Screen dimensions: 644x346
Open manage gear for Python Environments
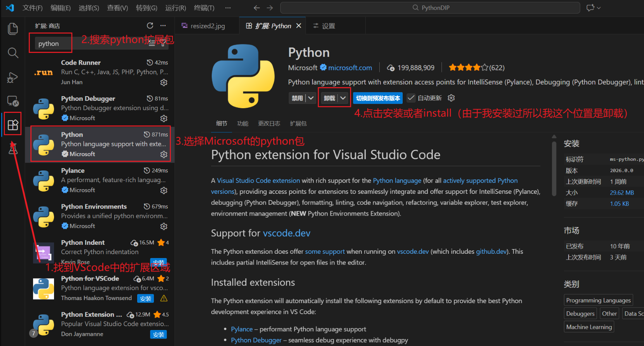164,227
